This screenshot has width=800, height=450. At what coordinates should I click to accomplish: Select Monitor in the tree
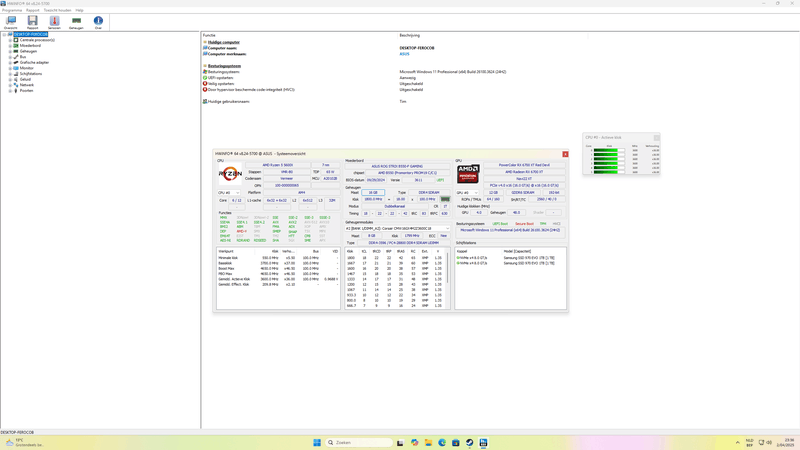(27, 68)
